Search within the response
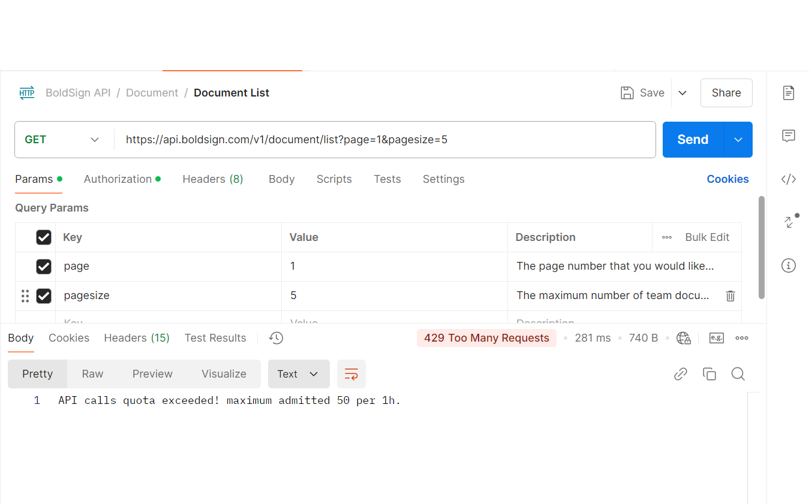The height and width of the screenshot is (504, 812). point(738,373)
